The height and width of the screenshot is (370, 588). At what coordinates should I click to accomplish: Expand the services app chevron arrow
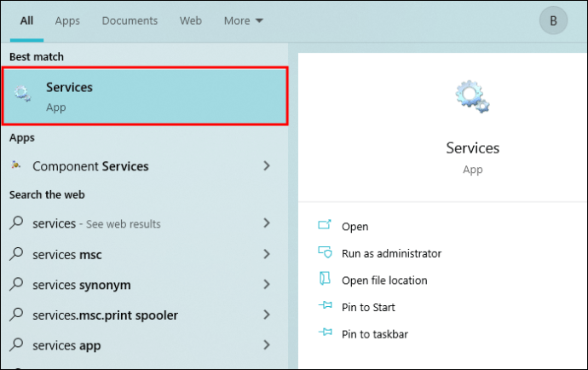[x=267, y=345]
